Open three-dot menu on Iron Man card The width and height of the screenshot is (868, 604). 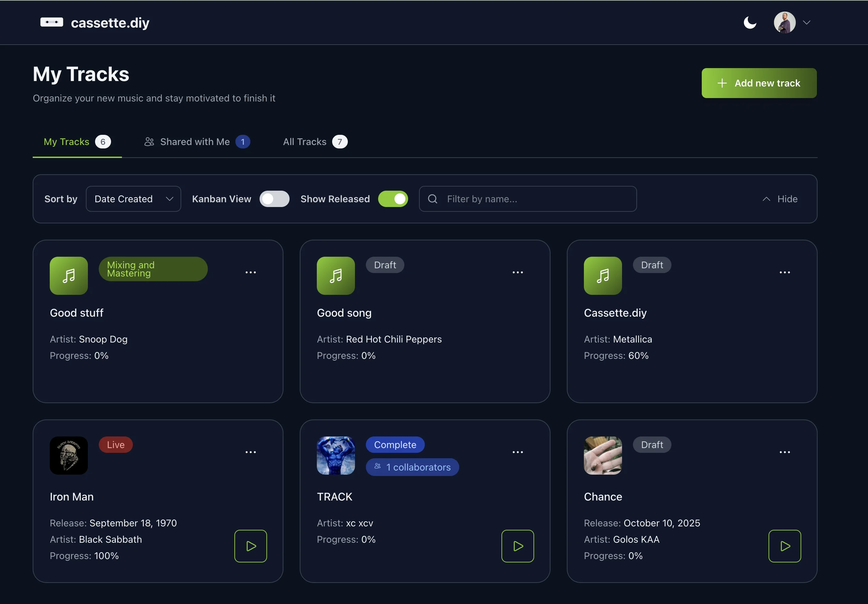(x=251, y=452)
